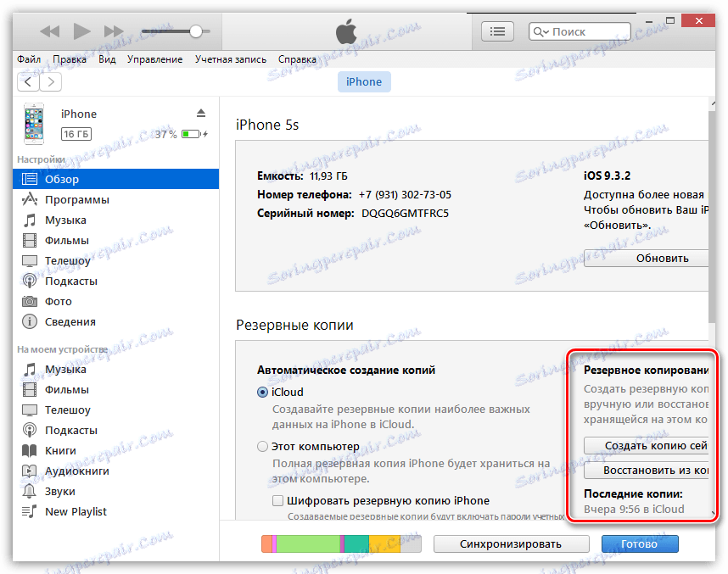
Task: Open Аудиокниги on the device
Action: click(x=115, y=471)
